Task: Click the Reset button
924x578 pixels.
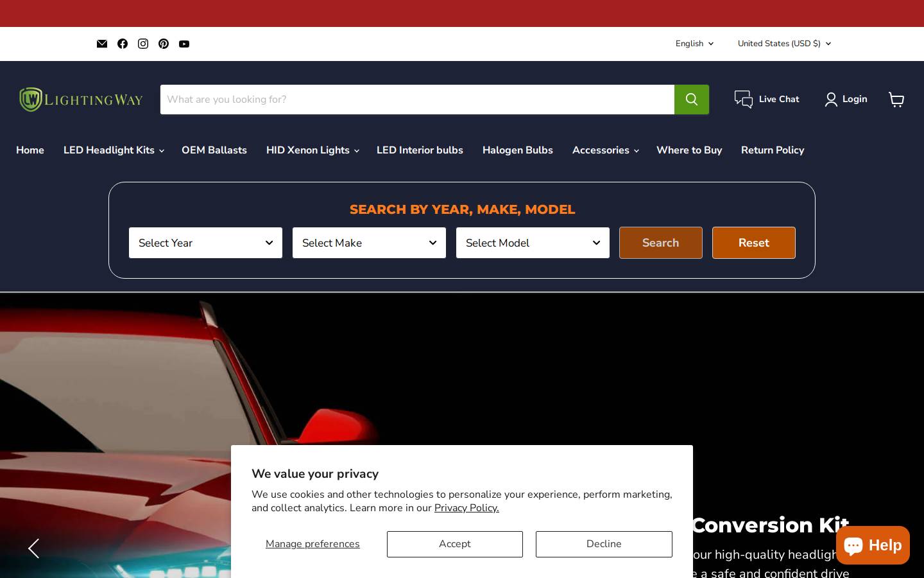Action: 754,243
